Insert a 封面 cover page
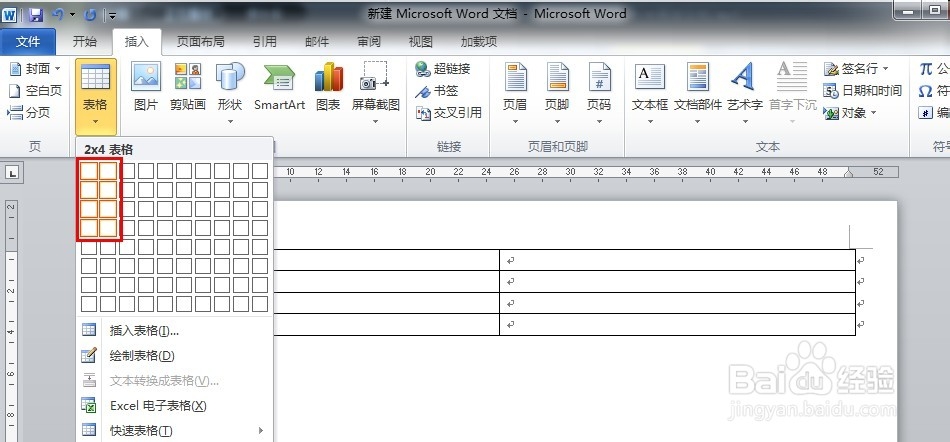Image resolution: width=950 pixels, height=442 pixels. [x=35, y=68]
